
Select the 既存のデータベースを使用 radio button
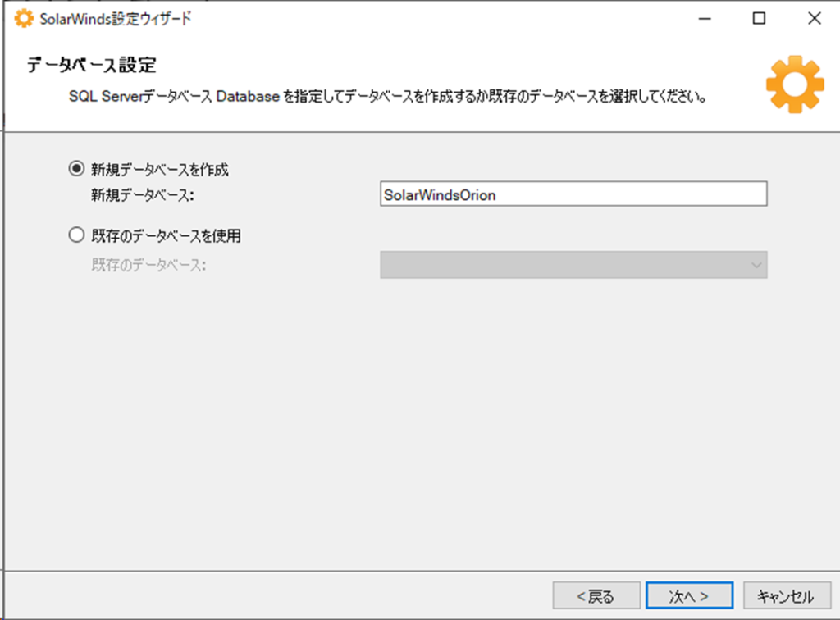(76, 235)
